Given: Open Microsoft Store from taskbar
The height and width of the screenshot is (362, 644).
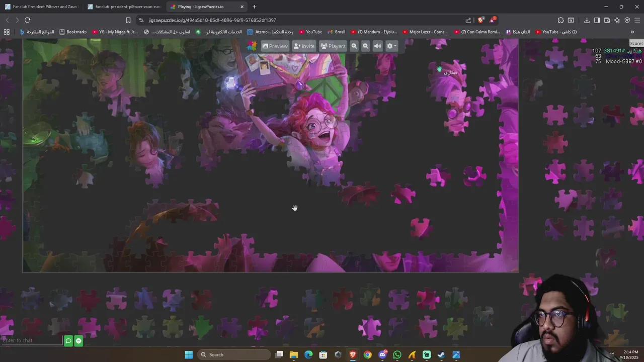Looking at the screenshot, I should pyautogui.click(x=324, y=354).
